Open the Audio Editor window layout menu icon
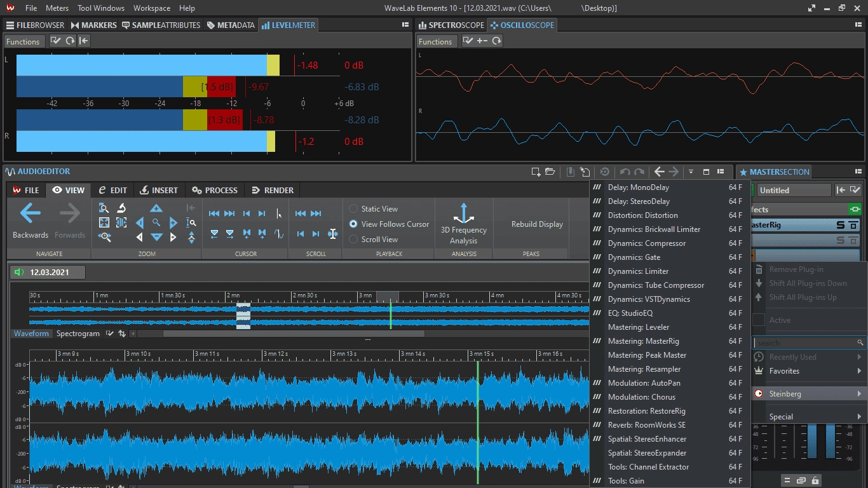This screenshot has height=488, width=868. coord(721,172)
